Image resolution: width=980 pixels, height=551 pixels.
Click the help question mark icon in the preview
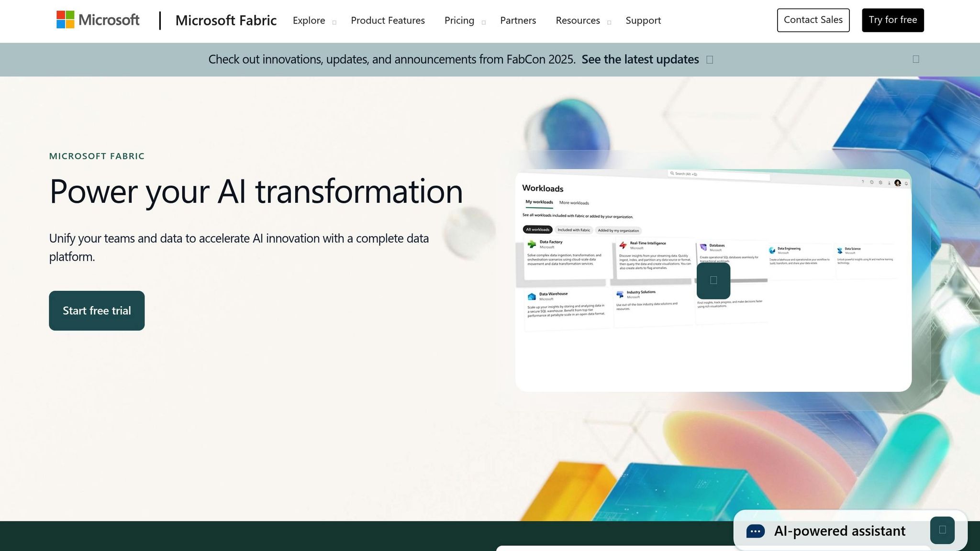click(863, 182)
